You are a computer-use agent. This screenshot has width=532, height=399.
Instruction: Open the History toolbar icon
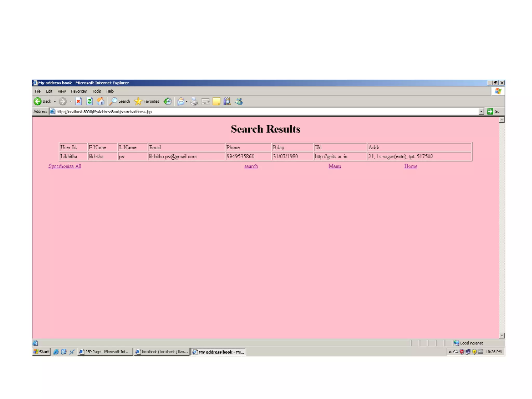[x=168, y=101]
